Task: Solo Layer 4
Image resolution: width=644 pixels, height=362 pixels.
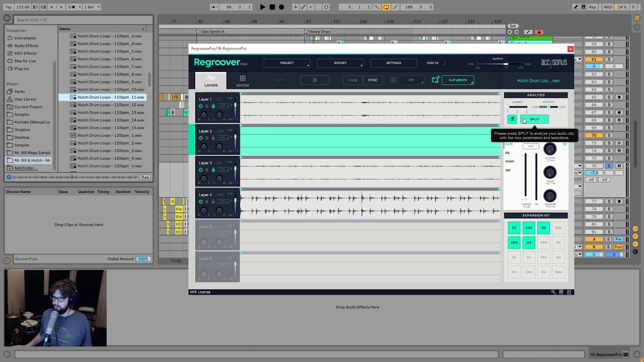Action: click(207, 202)
